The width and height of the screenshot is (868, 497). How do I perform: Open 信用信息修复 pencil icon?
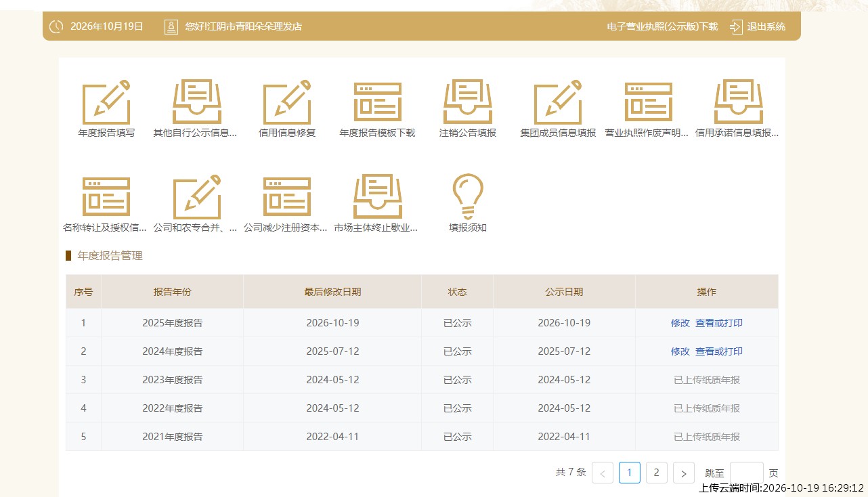287,102
